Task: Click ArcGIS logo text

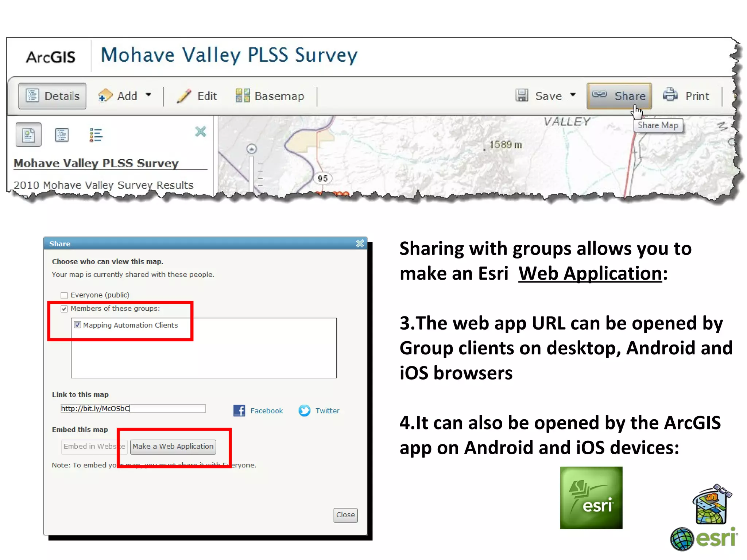Action: (51, 57)
